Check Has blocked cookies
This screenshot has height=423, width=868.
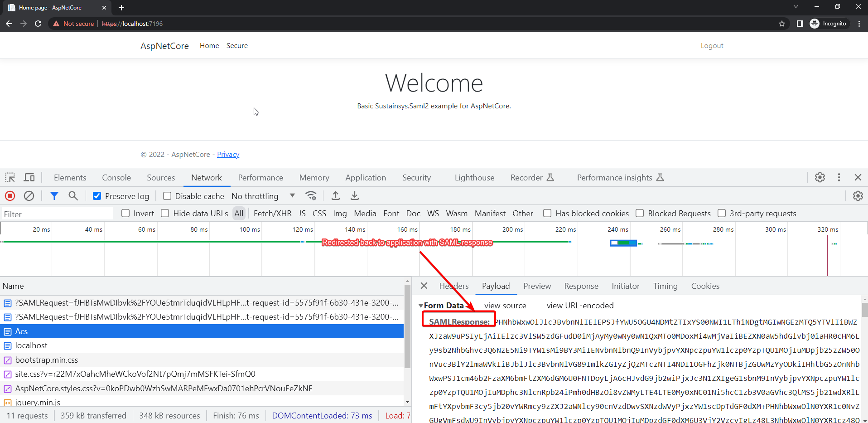point(547,213)
